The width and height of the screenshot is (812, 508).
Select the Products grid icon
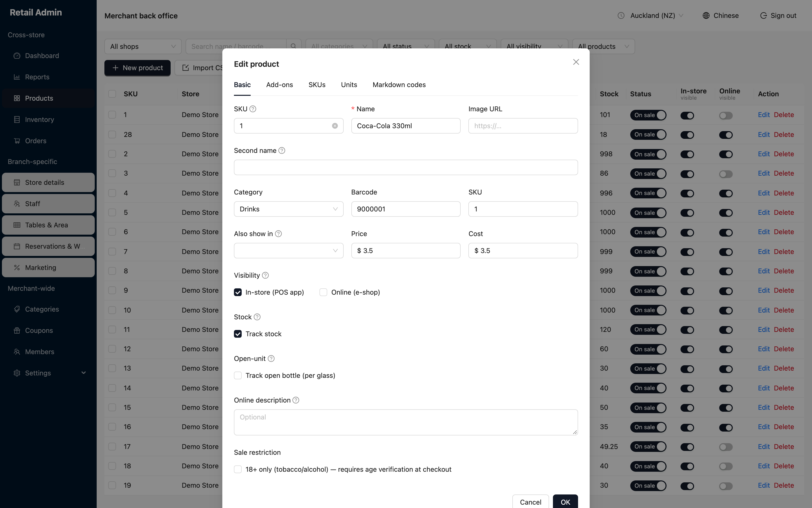[x=17, y=98]
